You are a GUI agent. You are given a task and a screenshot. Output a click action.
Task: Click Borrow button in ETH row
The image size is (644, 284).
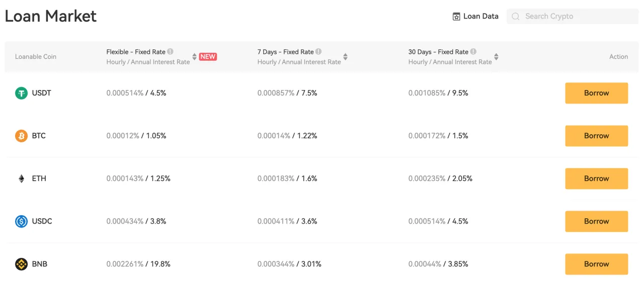pyautogui.click(x=596, y=178)
